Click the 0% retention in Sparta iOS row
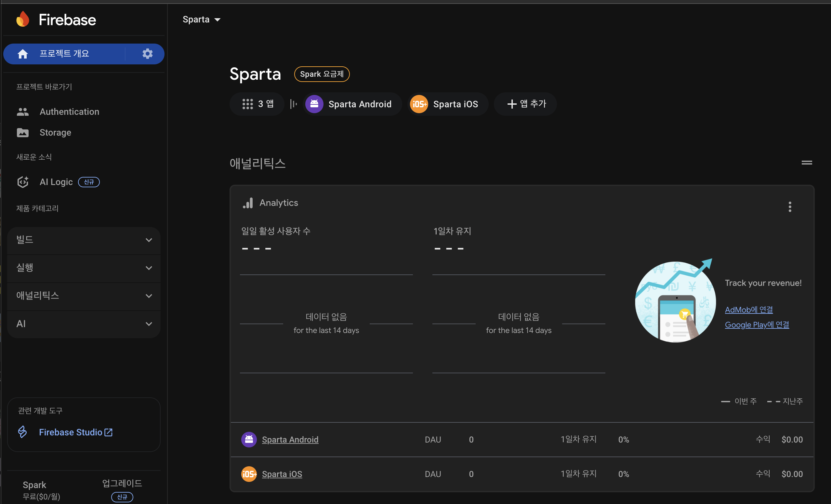The image size is (831, 504). 624,474
